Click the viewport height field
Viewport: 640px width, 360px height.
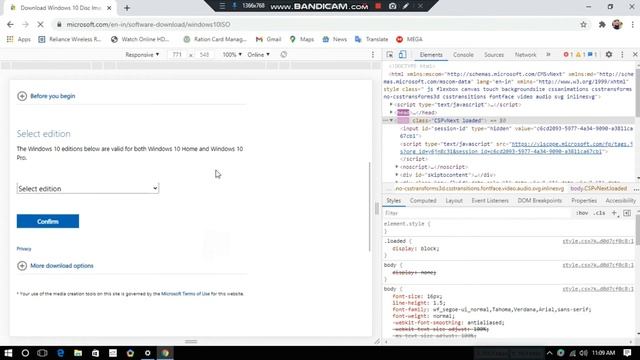[204, 55]
